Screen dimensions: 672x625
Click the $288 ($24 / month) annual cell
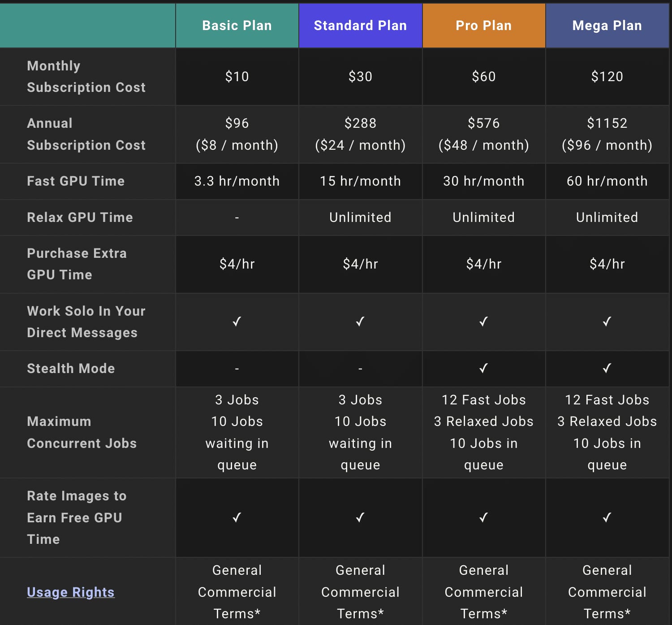tap(361, 134)
